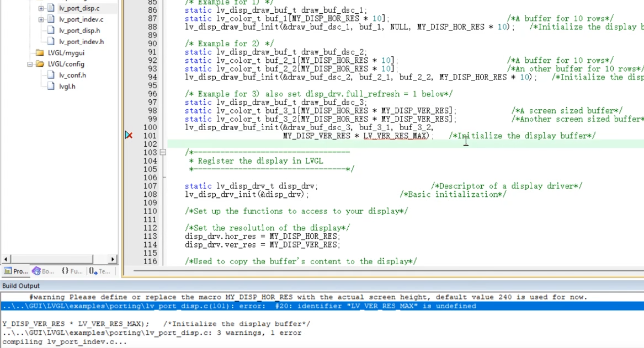Click the LVGL/mygui folder icon

point(40,52)
